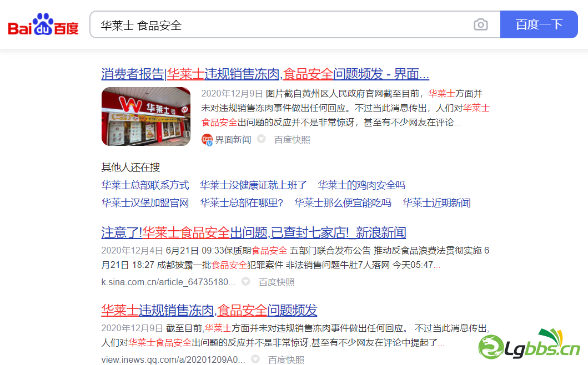
Task: Open the 界面新闻 source link
Action: pyautogui.click(x=233, y=140)
